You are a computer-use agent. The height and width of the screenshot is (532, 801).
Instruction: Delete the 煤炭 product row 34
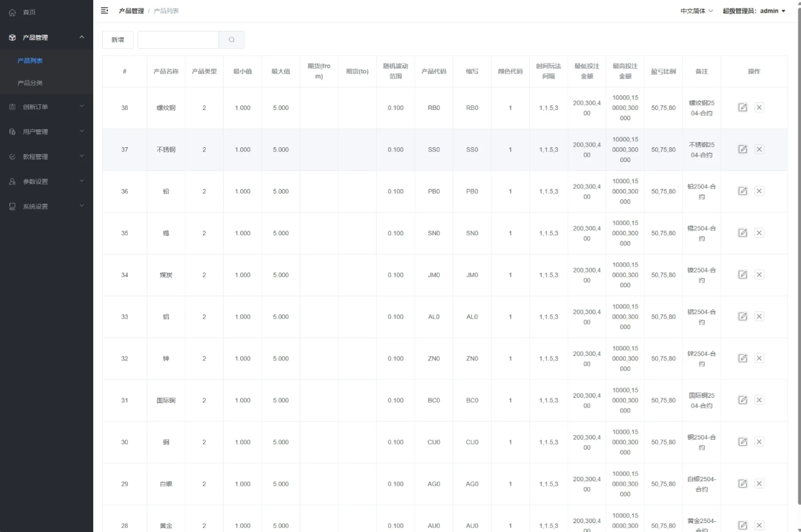click(759, 274)
